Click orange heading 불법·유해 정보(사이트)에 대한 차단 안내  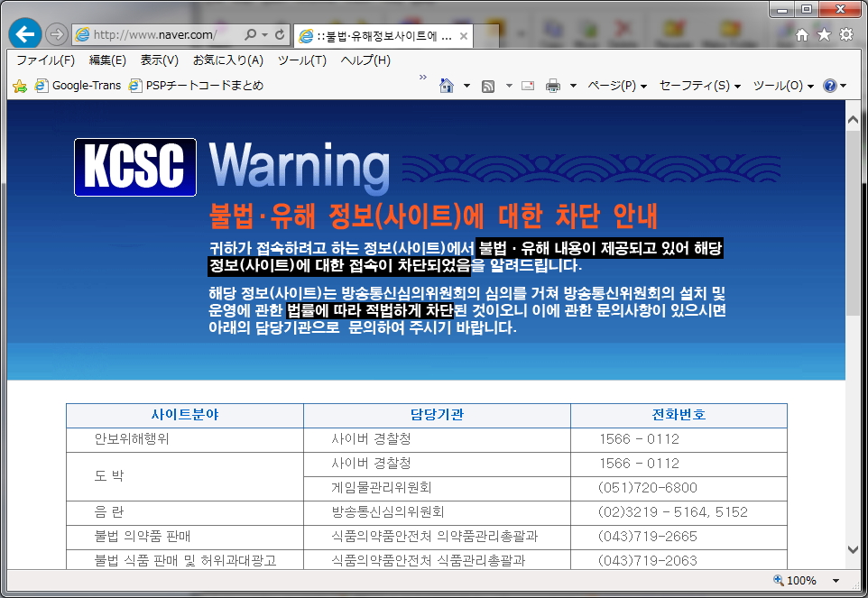click(x=433, y=216)
